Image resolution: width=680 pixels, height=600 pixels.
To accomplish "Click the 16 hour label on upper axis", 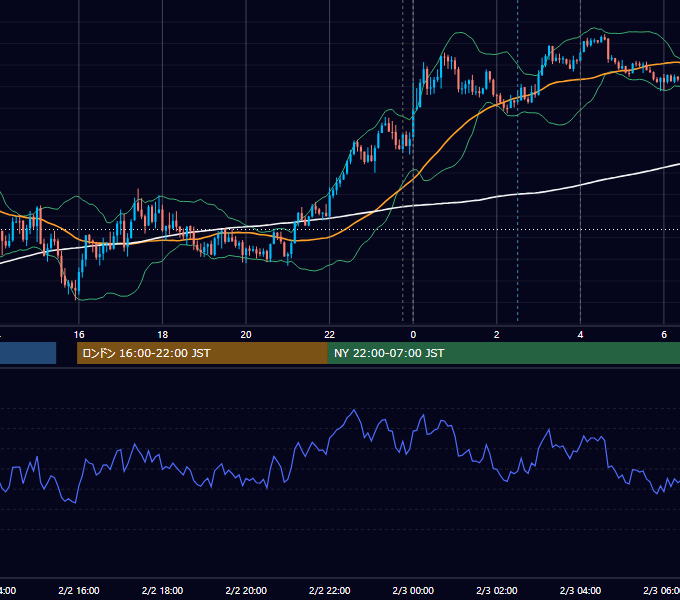I will (x=79, y=335).
